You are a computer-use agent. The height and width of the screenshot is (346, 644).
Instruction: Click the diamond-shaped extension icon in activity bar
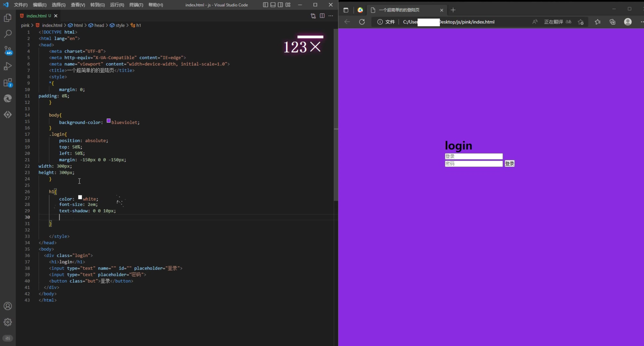[8, 115]
